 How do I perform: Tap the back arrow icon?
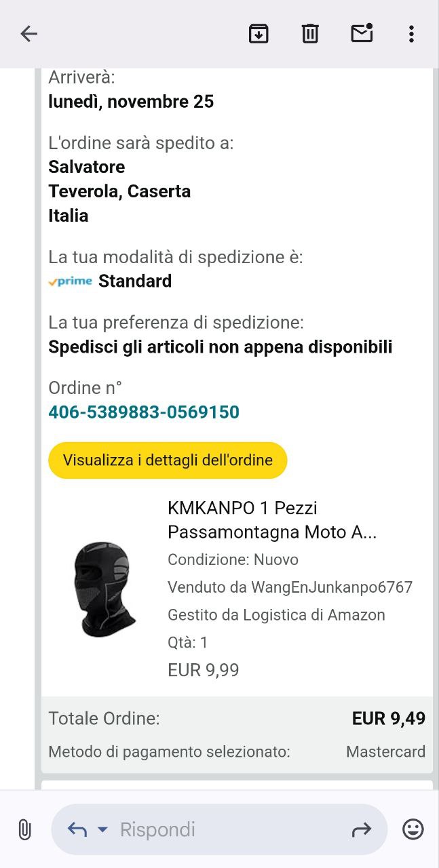coord(28,34)
